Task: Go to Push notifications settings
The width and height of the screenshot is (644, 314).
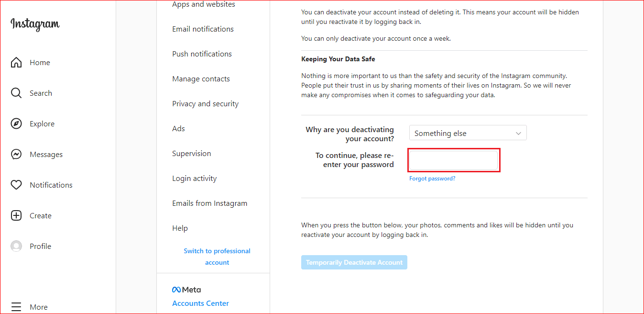Action: coord(202,54)
